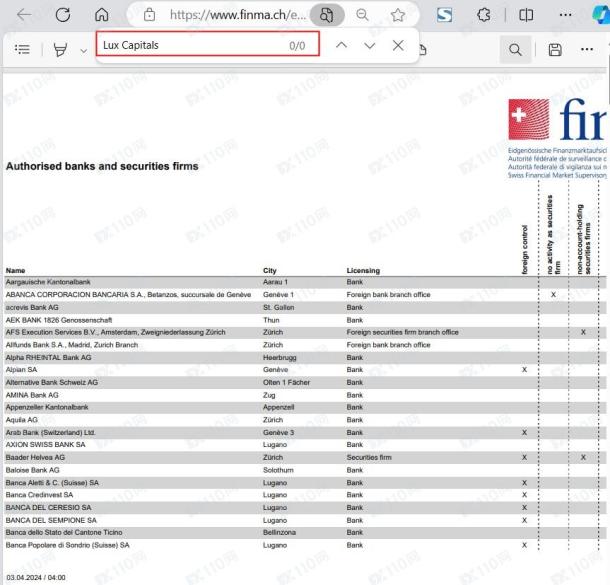This screenshot has height=585, width=610.
Task: Click Banca Aletti & C. (Suisse) SA entry
Action: pyautogui.click(x=52, y=483)
